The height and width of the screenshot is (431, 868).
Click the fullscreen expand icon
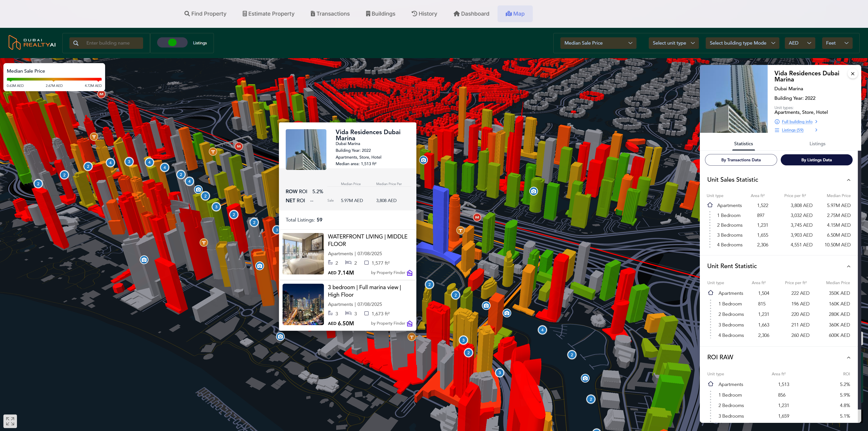tap(10, 421)
